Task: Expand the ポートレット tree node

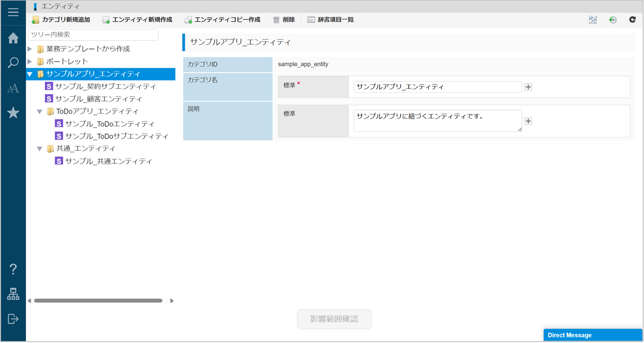Action: coord(30,62)
